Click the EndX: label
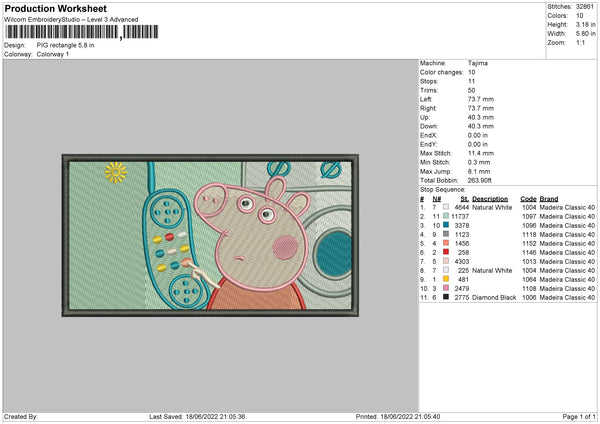 click(428, 135)
